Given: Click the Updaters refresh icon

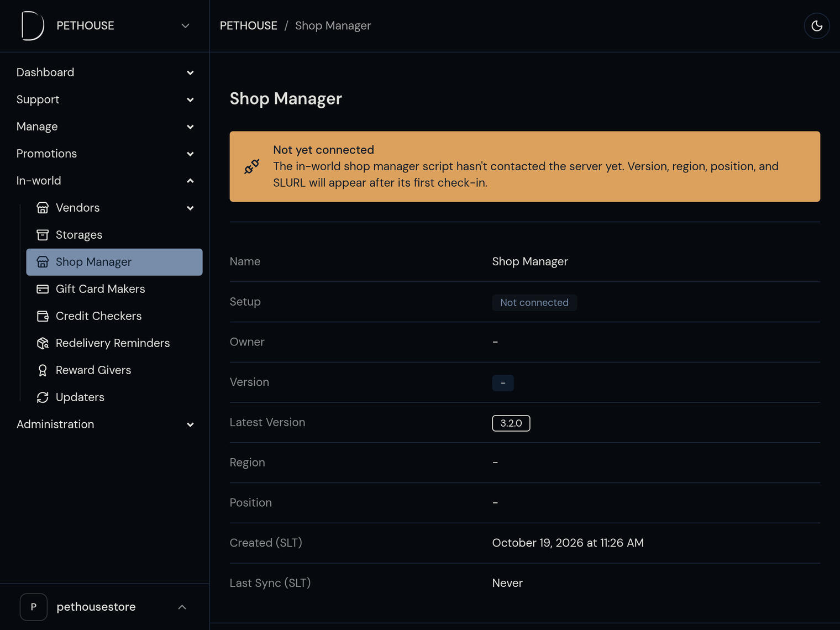Looking at the screenshot, I should (x=43, y=397).
